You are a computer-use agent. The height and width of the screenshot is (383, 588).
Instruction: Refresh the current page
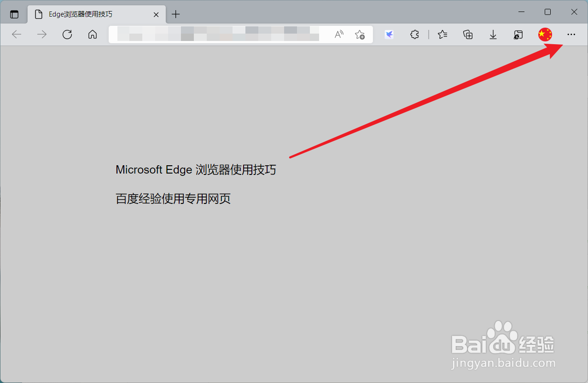[x=67, y=35]
